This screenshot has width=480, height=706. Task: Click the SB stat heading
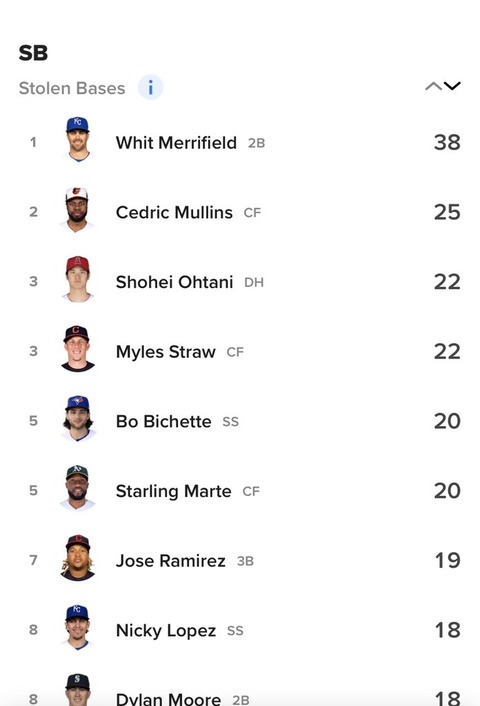[33, 53]
